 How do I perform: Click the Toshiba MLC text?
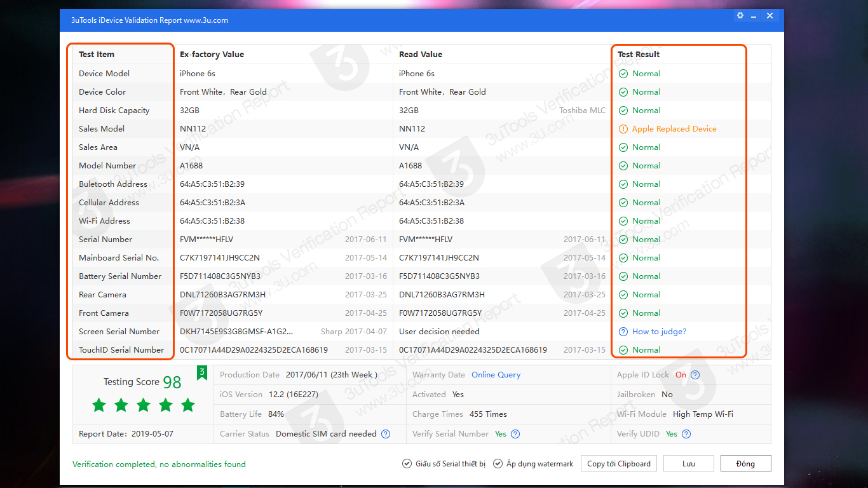(582, 111)
